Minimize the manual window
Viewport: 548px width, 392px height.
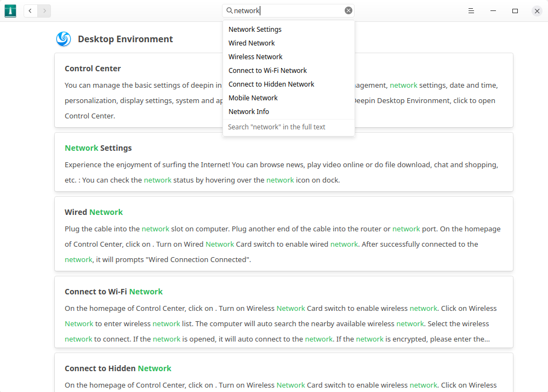click(x=493, y=11)
